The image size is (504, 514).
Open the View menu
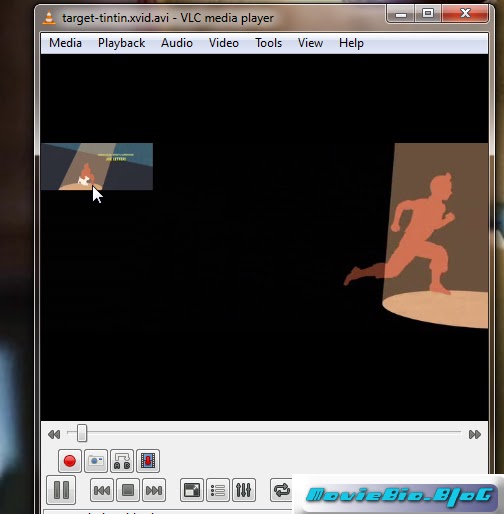(x=310, y=43)
